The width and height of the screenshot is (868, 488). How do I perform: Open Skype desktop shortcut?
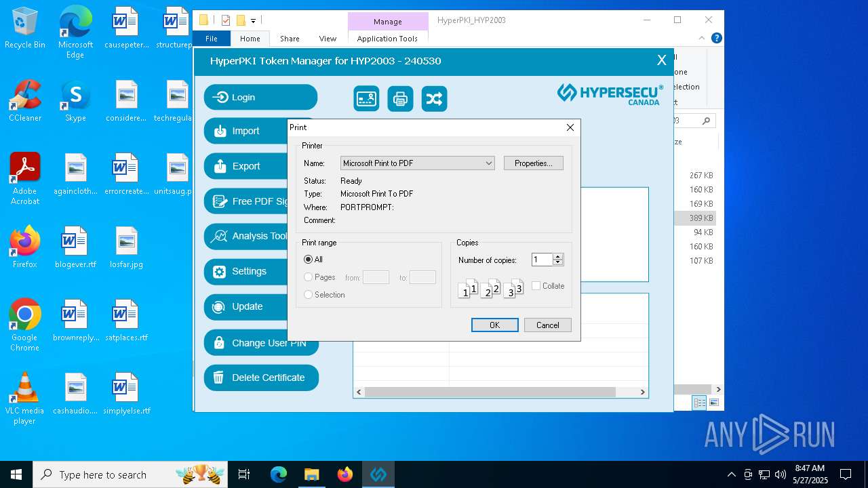click(75, 101)
